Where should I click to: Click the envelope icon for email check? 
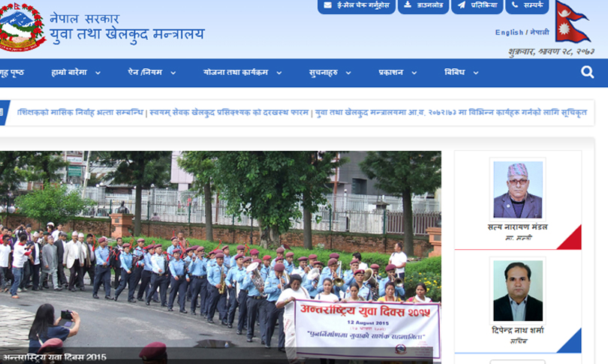pos(328,5)
